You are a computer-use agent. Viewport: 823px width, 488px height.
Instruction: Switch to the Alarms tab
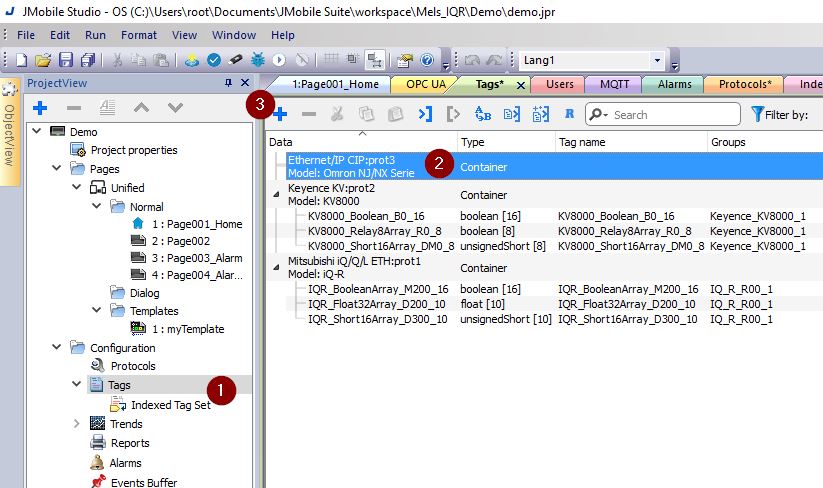click(674, 84)
